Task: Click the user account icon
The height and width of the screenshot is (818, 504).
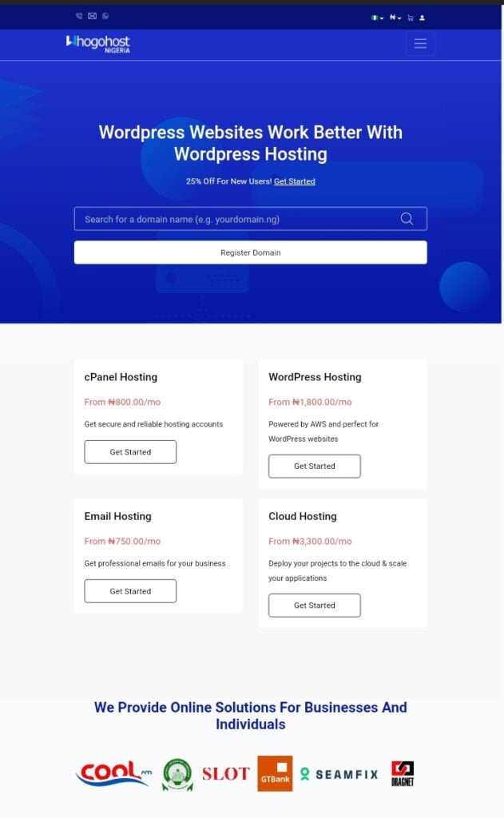Action: [x=423, y=18]
